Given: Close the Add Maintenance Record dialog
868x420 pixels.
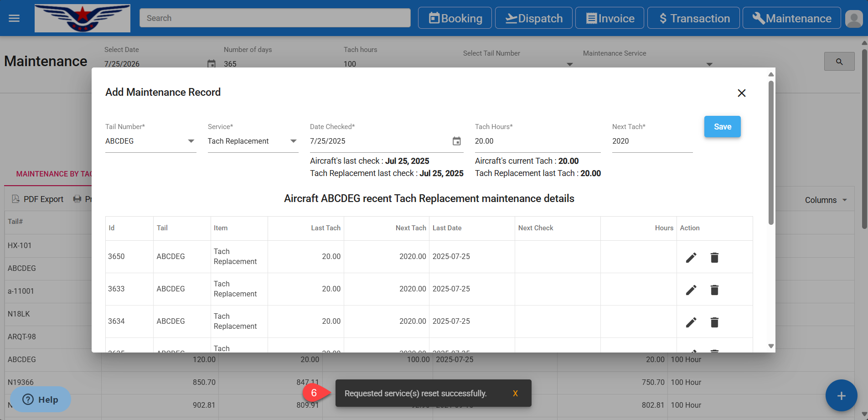Looking at the screenshot, I should click(741, 93).
